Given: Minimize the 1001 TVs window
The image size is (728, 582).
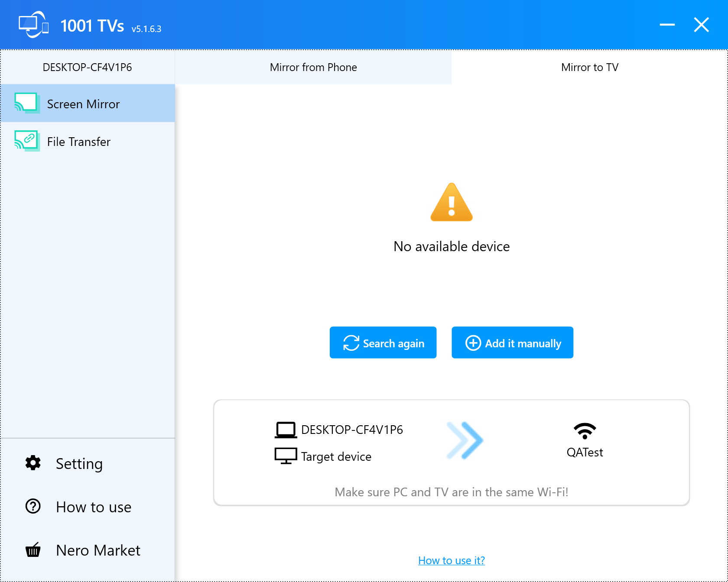Looking at the screenshot, I should point(667,25).
